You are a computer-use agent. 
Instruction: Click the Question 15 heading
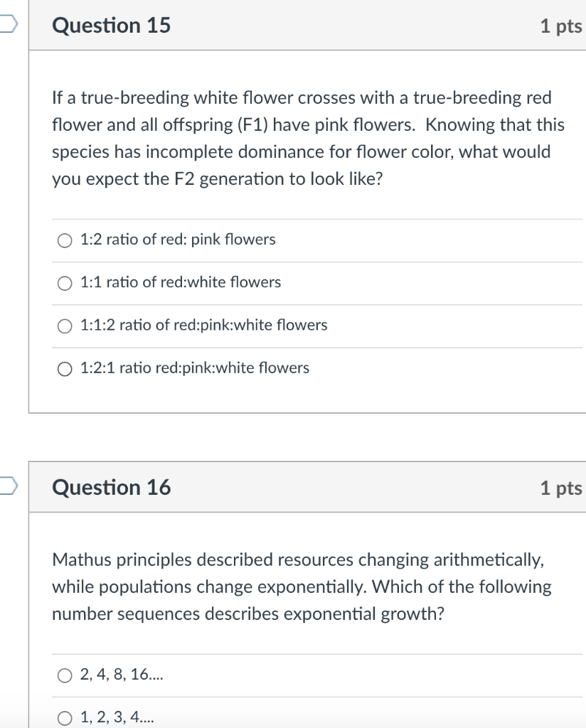tap(112, 25)
